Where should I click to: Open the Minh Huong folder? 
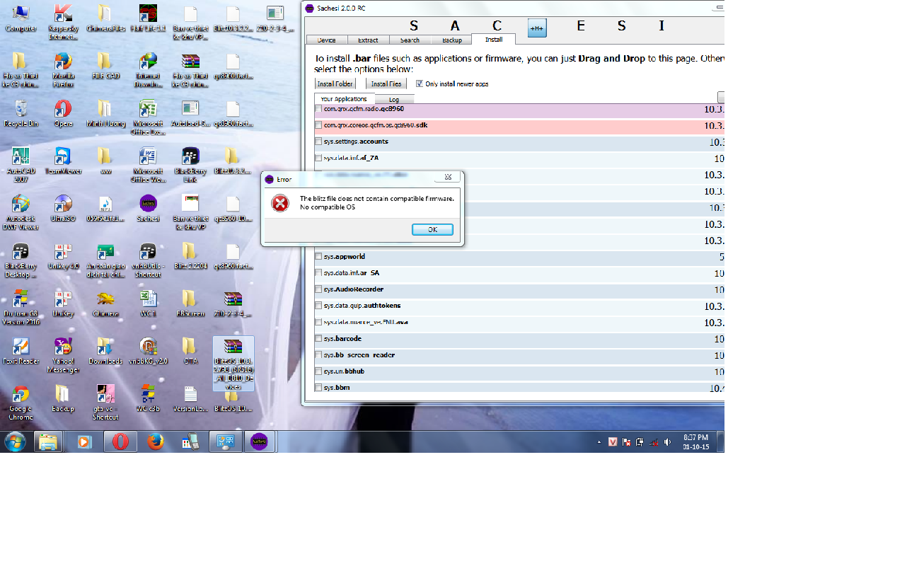point(105,113)
